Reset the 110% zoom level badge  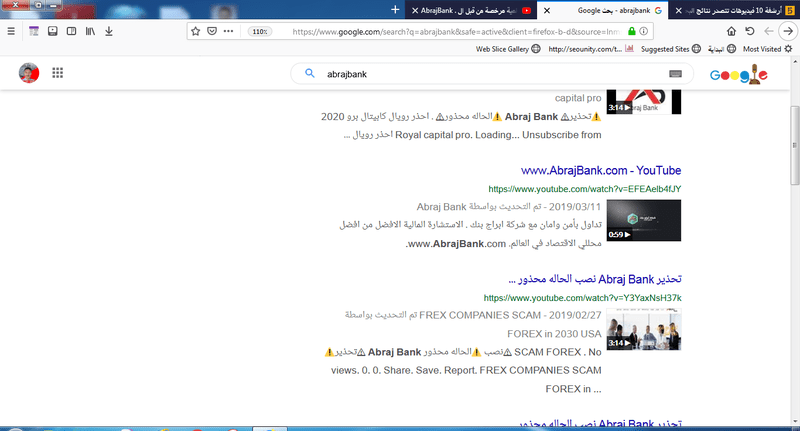click(260, 32)
